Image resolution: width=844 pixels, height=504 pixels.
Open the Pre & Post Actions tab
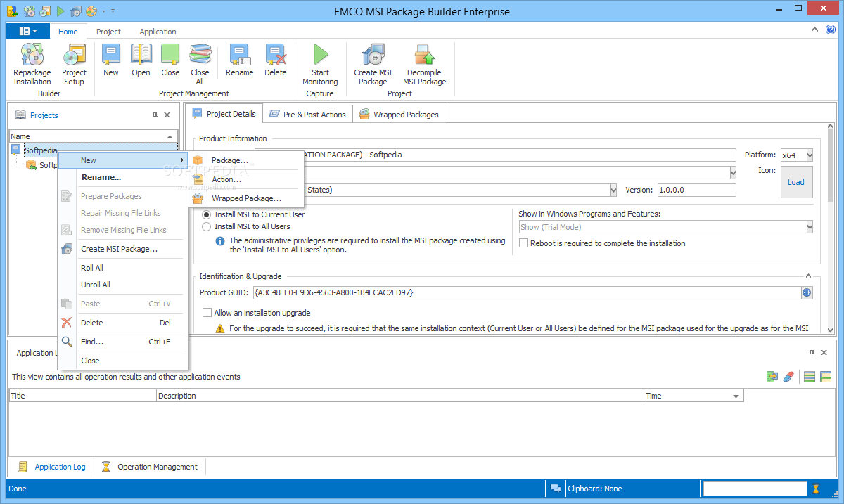point(307,114)
